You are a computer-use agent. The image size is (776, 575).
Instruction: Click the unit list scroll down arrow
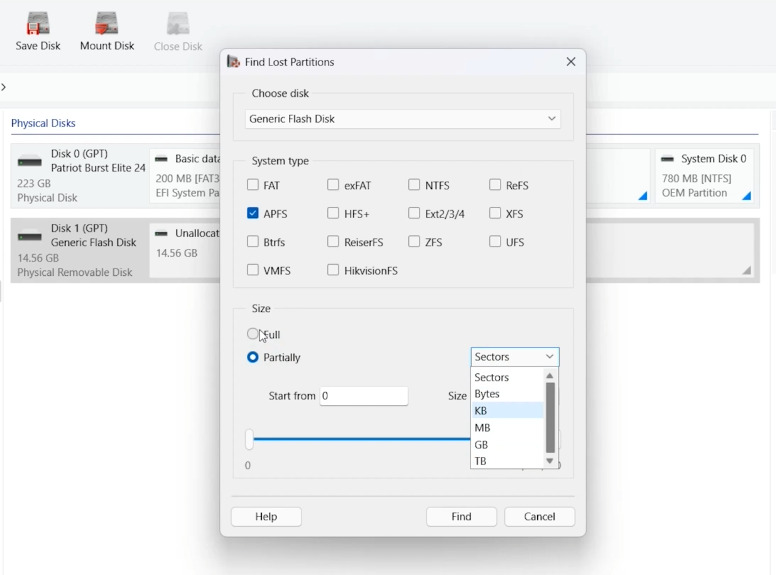tap(549, 461)
